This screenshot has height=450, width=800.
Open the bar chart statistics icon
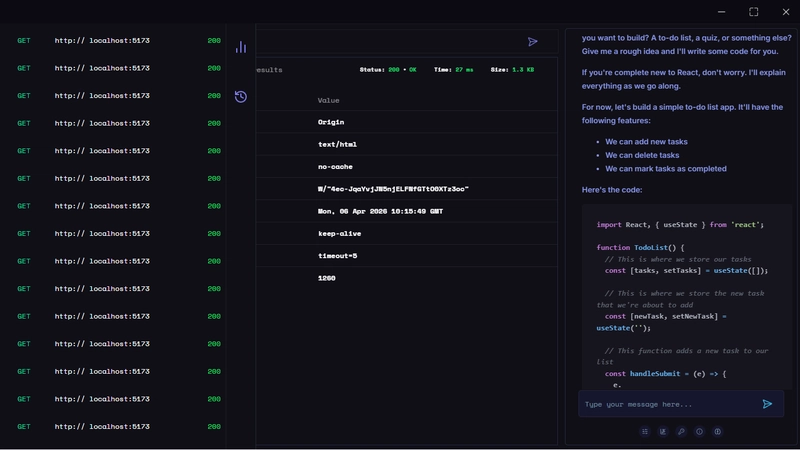point(241,47)
